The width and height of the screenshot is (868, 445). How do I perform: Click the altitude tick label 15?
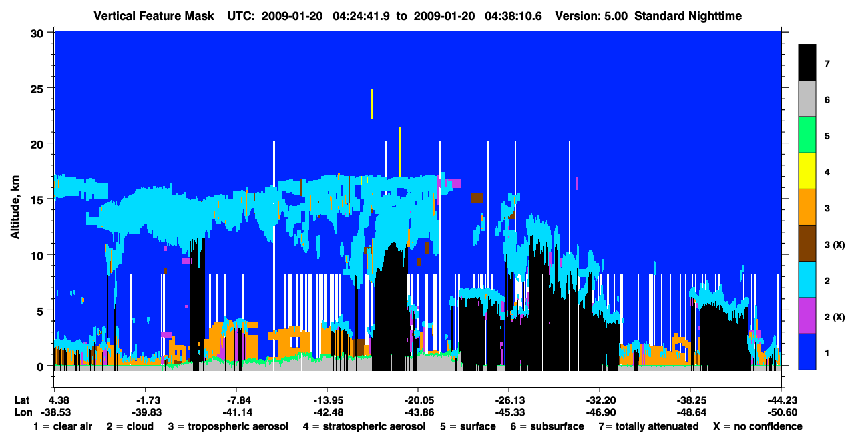(x=39, y=199)
